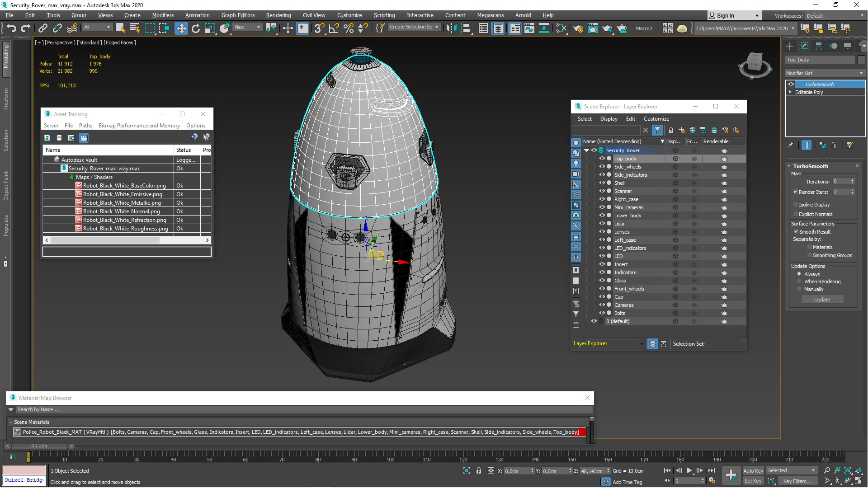The image size is (868, 488).
Task: Activate the Rotate tool icon
Action: tap(195, 28)
